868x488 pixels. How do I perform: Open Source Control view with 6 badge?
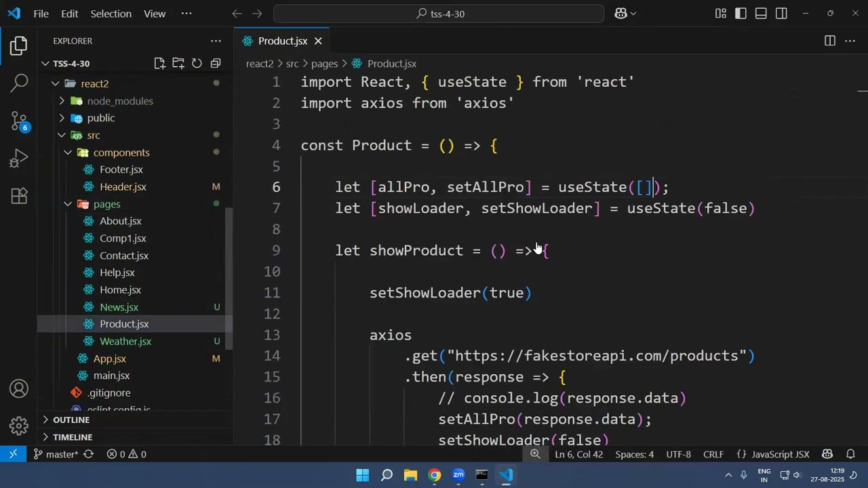(x=19, y=121)
